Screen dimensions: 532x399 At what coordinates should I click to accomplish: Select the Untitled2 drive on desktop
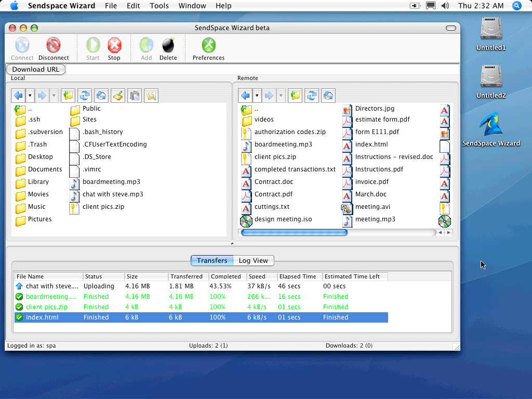click(491, 76)
